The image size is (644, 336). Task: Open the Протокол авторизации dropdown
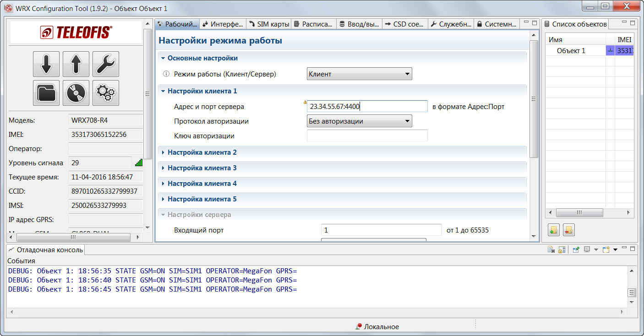point(359,121)
